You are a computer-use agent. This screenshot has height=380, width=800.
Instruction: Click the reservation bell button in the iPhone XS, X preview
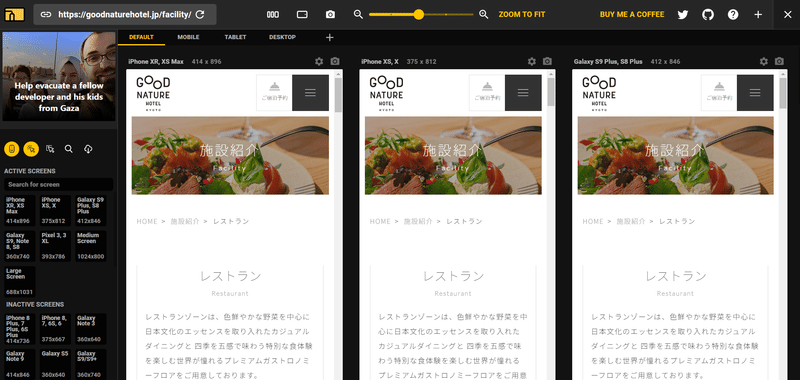click(487, 93)
